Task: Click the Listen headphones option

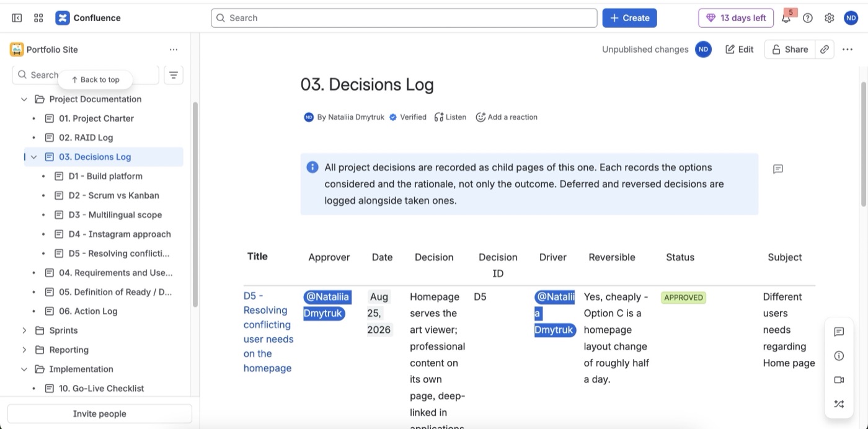Action: 450,117
